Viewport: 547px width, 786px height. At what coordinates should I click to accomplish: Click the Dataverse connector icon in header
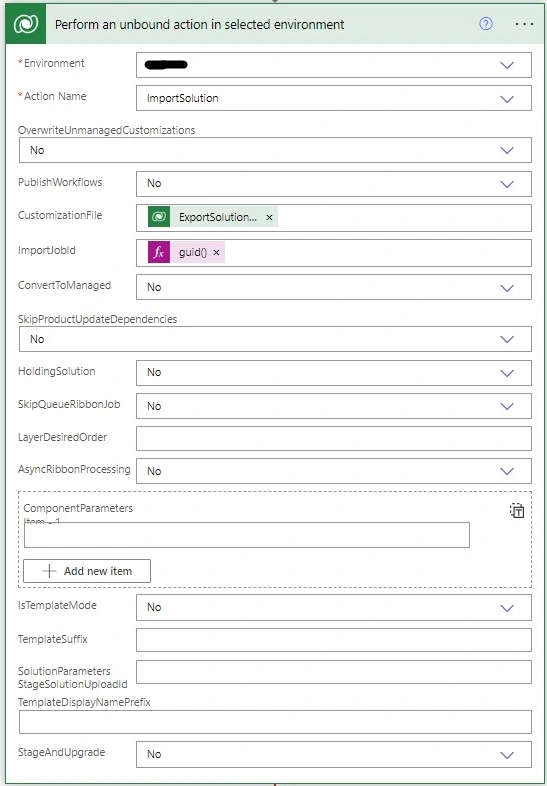(26, 24)
